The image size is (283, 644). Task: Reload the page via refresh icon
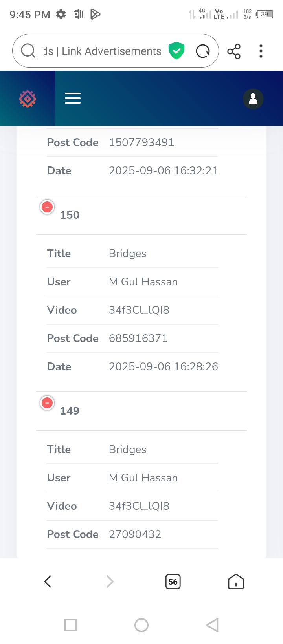203,51
